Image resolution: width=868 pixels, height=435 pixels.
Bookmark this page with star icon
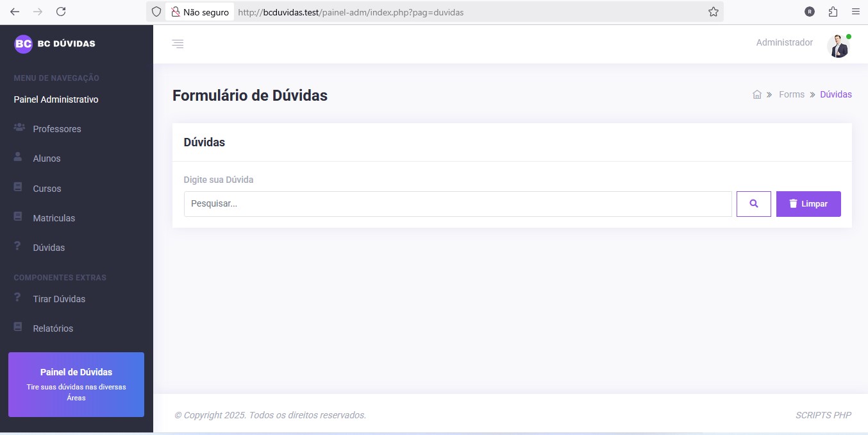click(x=713, y=12)
